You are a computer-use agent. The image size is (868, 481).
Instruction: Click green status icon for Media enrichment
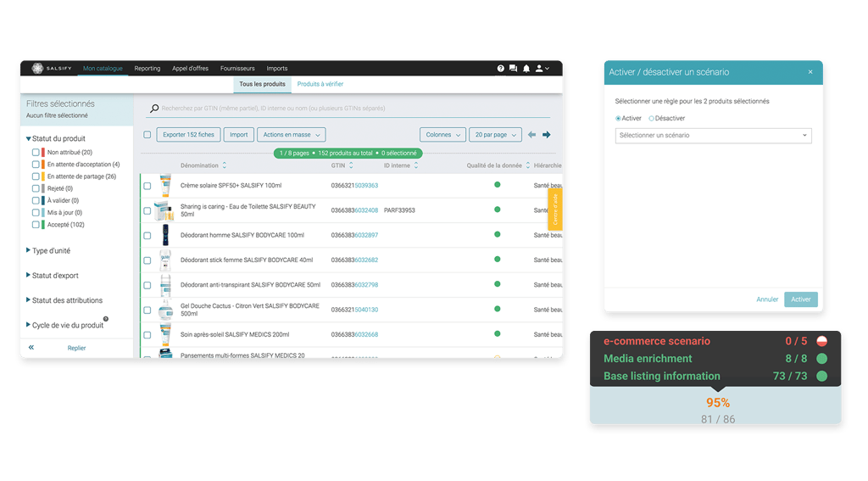click(x=822, y=359)
